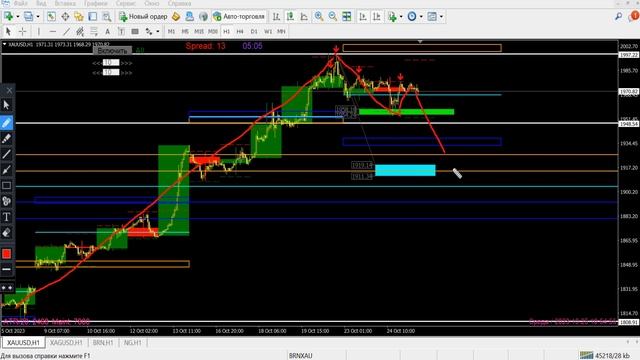Viewport: 640px width, 360px height.
Task: Toggle the Terminal panel icon
Action: (93, 16)
